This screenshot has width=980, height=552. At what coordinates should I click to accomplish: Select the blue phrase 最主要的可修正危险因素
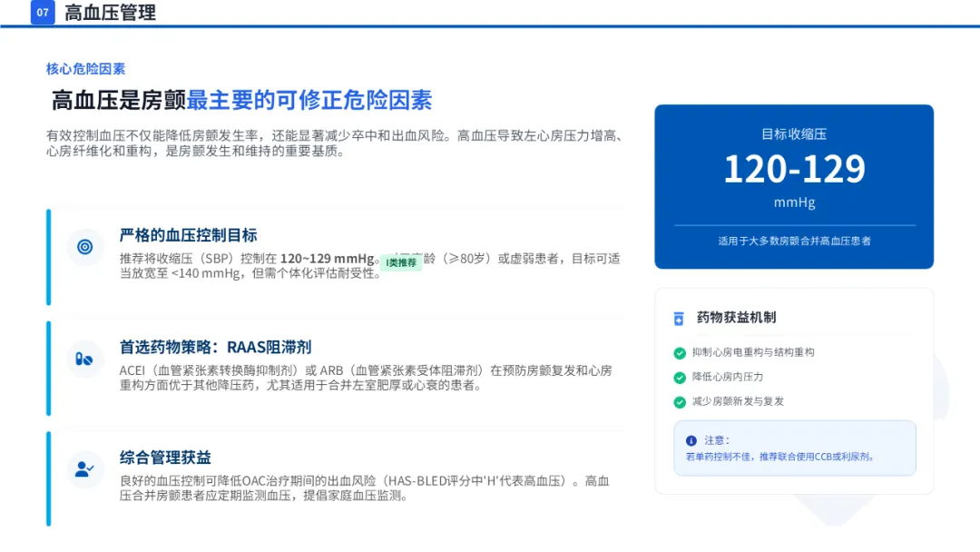309,100
